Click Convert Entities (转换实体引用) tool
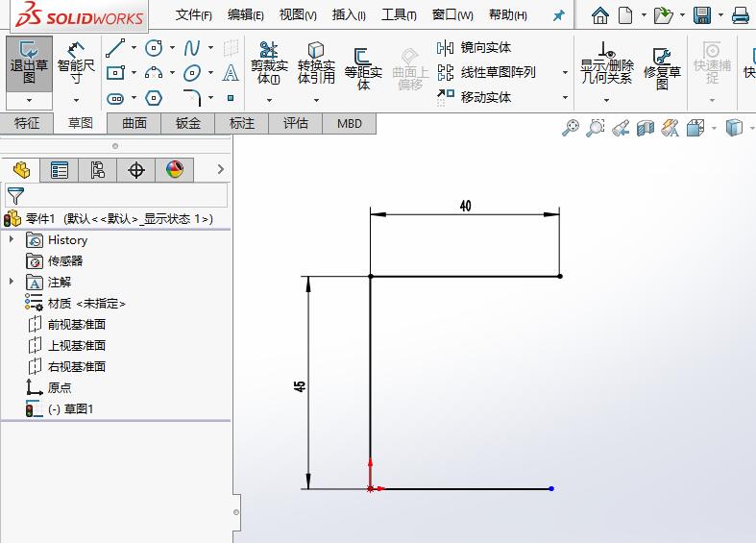756x543 pixels. click(316, 63)
